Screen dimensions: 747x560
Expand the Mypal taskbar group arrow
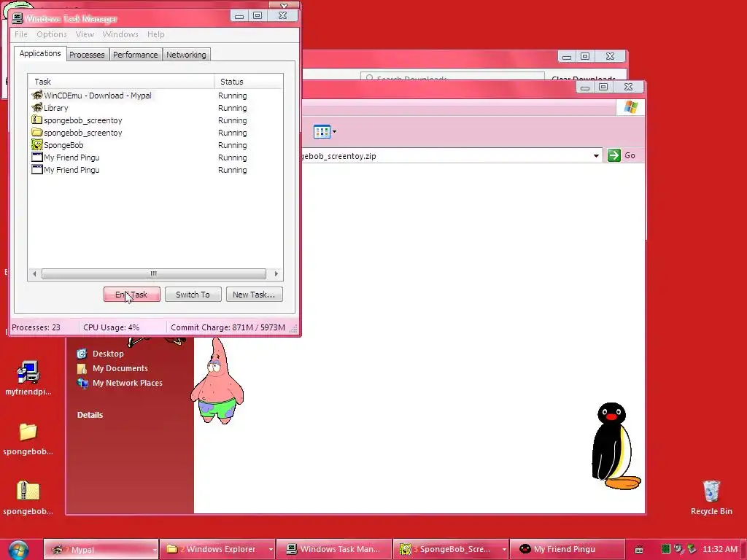(x=155, y=550)
